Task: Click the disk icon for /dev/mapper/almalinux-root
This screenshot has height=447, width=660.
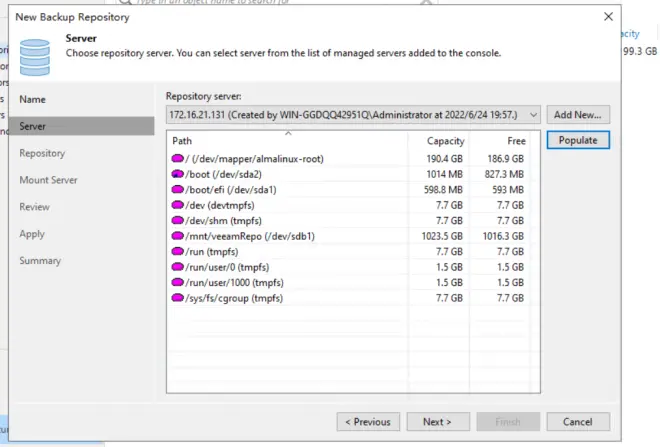Action: pyautogui.click(x=178, y=158)
